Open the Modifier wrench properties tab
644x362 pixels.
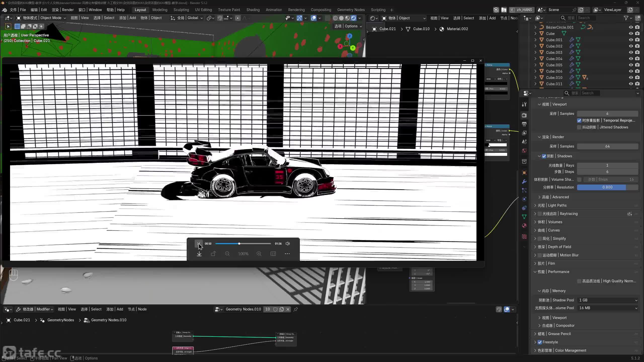click(524, 182)
